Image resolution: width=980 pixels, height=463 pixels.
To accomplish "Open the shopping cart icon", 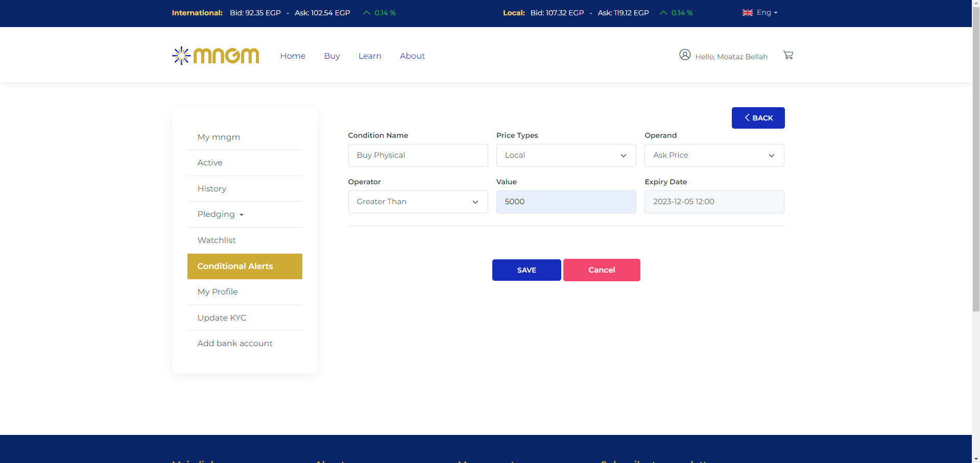I will [788, 55].
